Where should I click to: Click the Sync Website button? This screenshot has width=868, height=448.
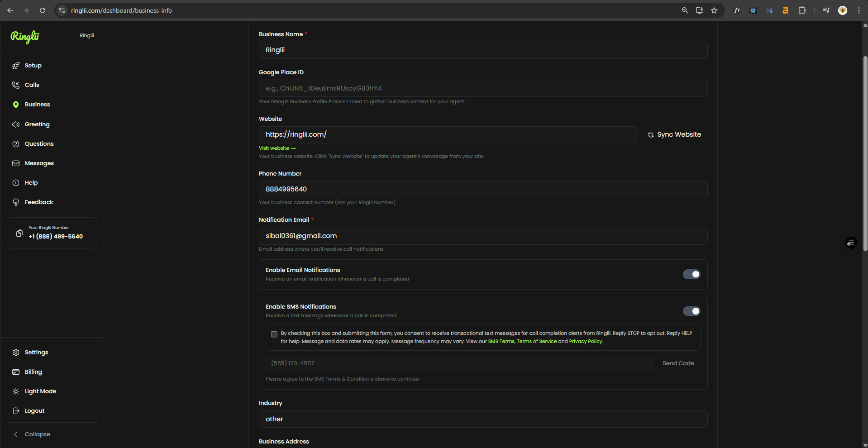tap(674, 134)
